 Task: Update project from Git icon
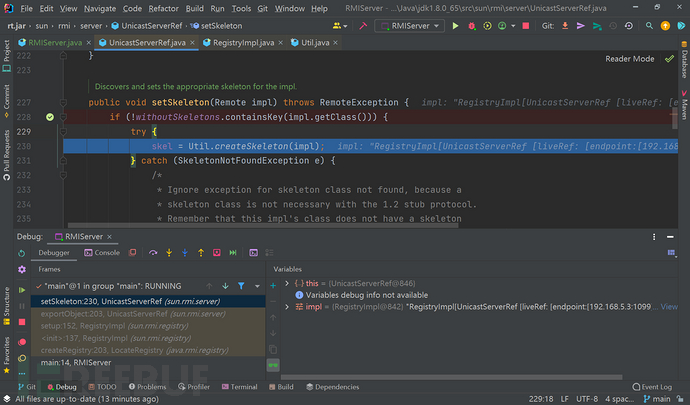tap(565, 26)
